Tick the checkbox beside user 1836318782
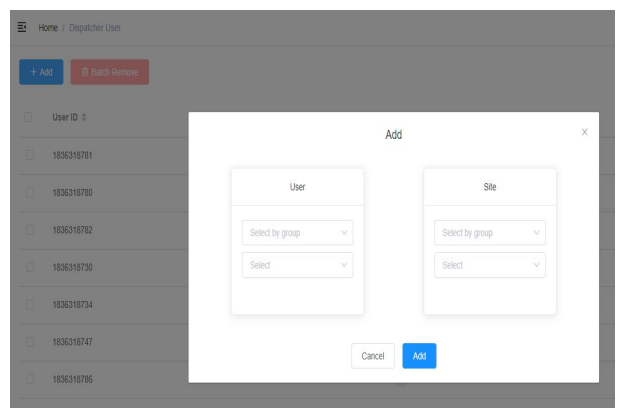The height and width of the screenshot is (417, 621). tap(29, 230)
